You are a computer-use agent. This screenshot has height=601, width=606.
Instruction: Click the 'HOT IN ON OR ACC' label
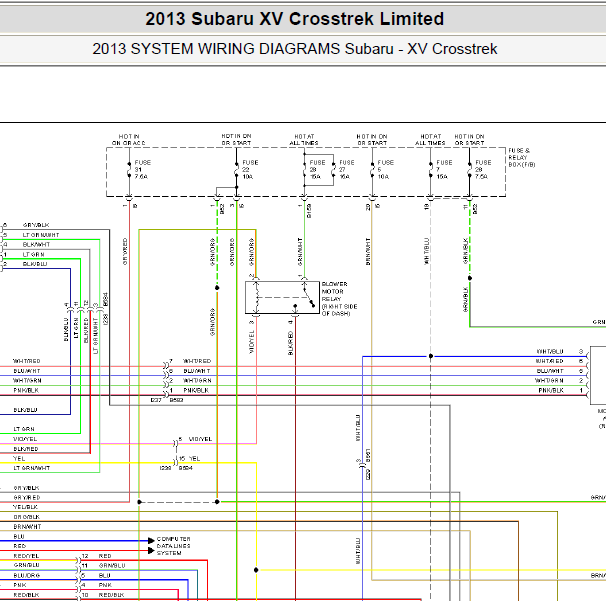point(129,140)
